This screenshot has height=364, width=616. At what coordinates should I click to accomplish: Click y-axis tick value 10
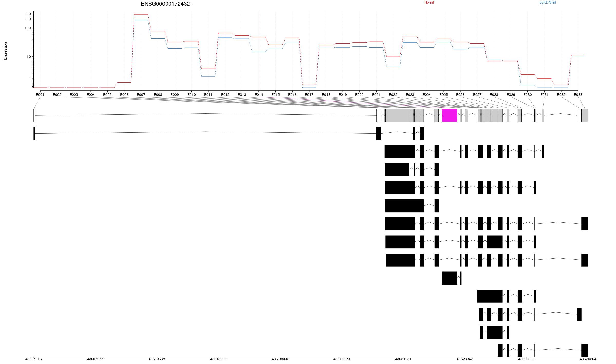[x=28, y=57]
